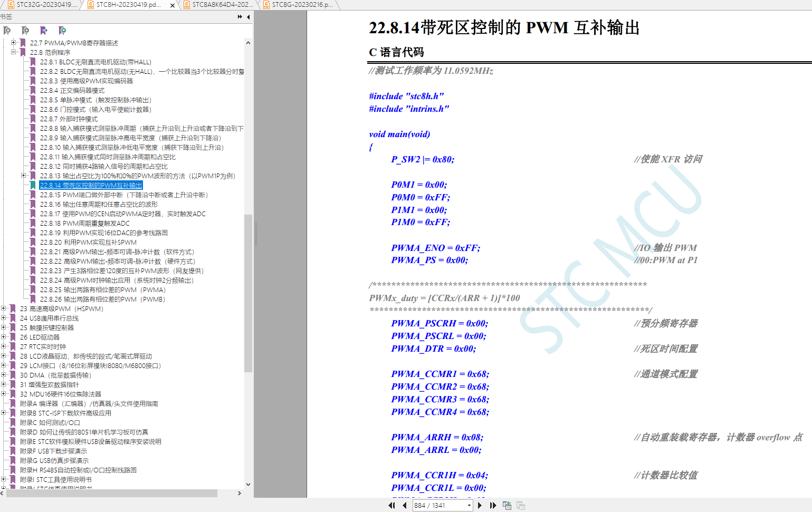
Task: Expand bookmark 30 DMA
Action: [x=4, y=375]
